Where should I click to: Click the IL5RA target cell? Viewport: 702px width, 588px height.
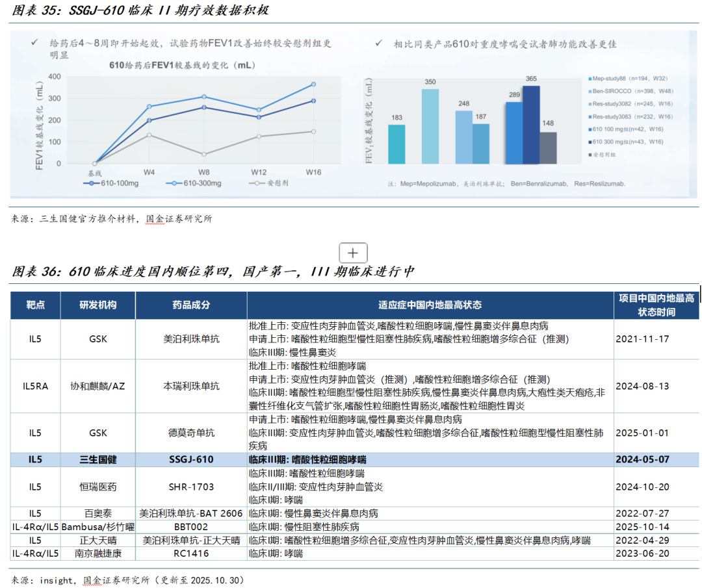[x=35, y=386]
